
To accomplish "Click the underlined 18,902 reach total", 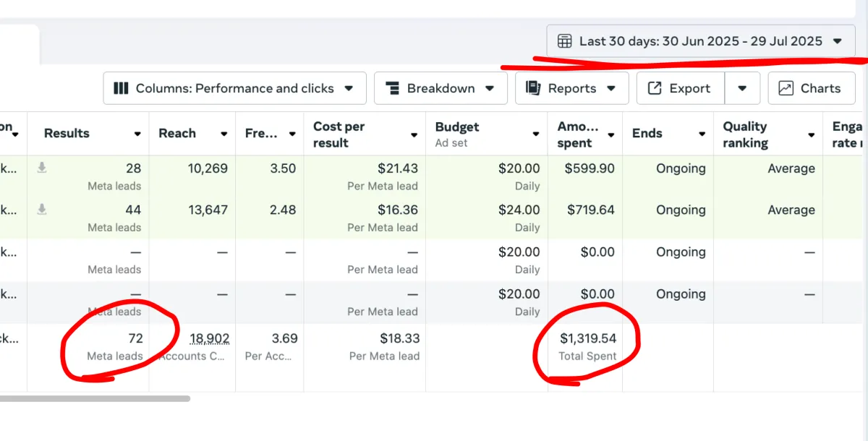I will pos(209,338).
